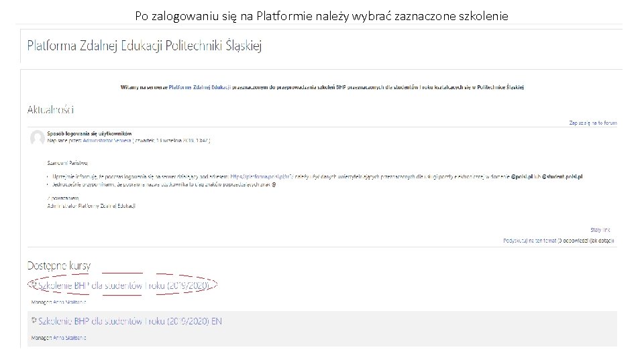Screen dimensions: 644x362
Task: Click the 'Dostępne kursy' section heading
Action: tap(59, 265)
